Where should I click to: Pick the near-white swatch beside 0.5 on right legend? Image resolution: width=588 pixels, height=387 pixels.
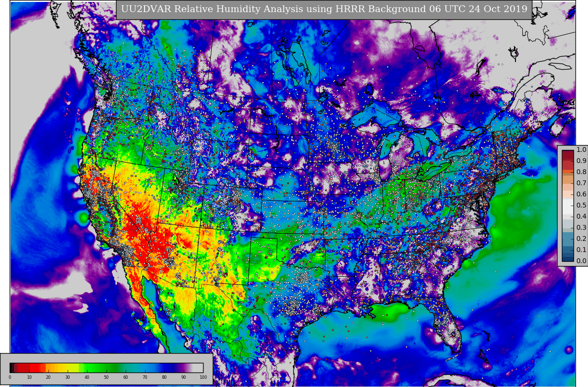tap(568, 207)
